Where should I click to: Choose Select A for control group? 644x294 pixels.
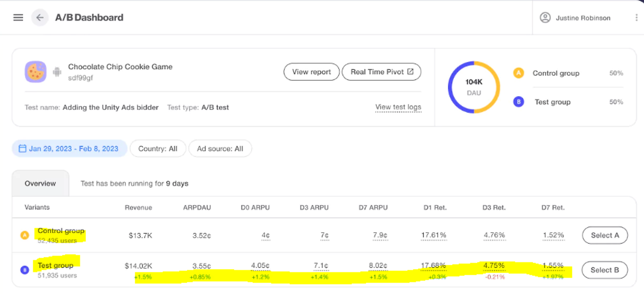point(605,235)
